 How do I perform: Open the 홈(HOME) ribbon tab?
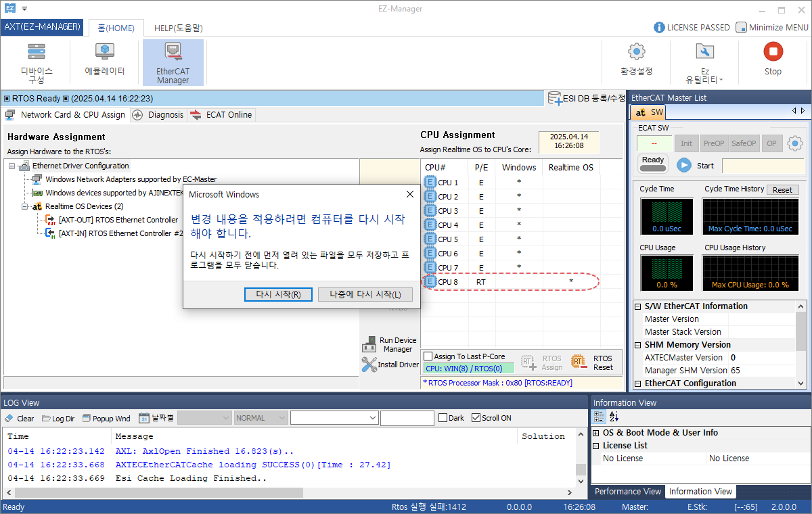pyautogui.click(x=116, y=28)
